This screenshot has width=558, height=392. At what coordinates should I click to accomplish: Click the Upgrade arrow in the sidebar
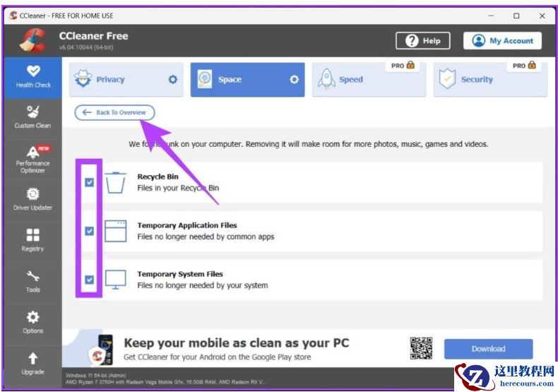point(33,358)
